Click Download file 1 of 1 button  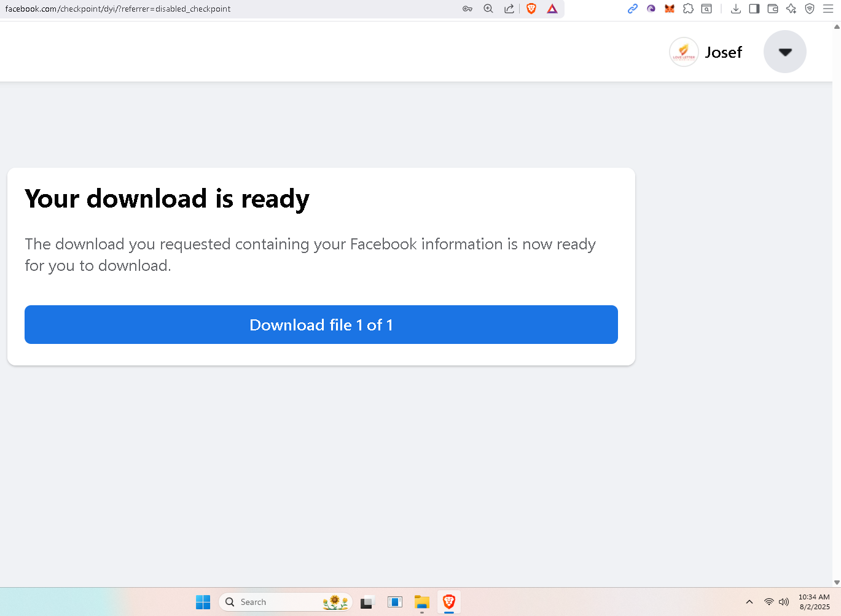point(321,324)
